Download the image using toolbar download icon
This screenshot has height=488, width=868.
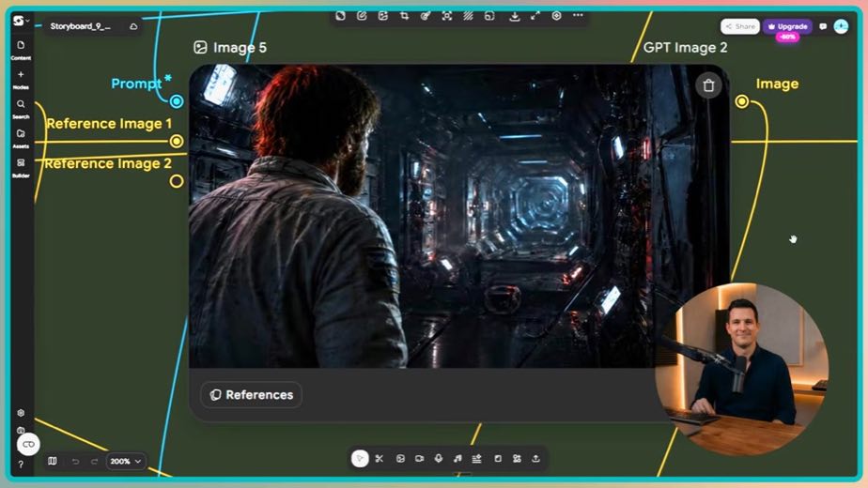pos(514,16)
